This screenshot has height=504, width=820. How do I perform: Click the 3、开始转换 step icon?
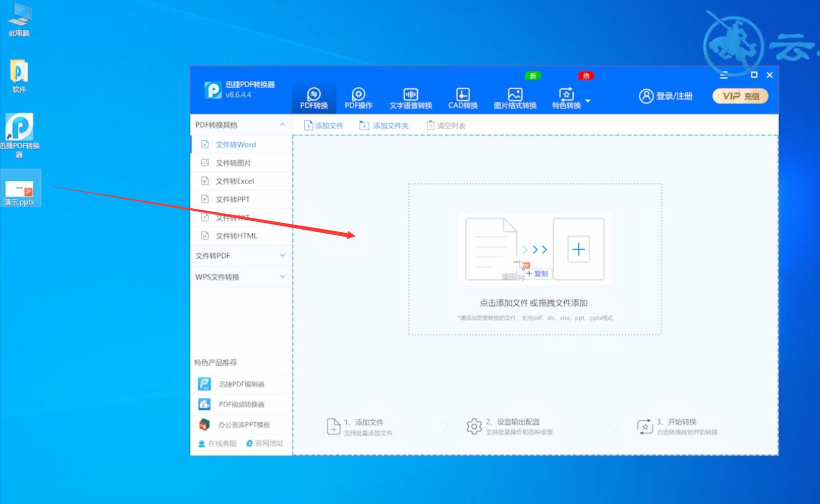tap(645, 426)
